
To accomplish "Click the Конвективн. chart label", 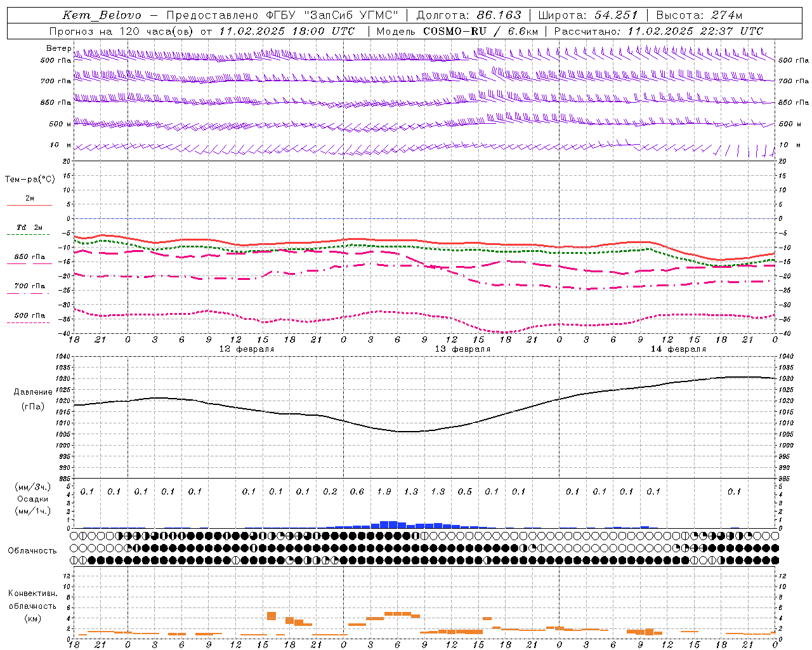I will click(32, 594).
